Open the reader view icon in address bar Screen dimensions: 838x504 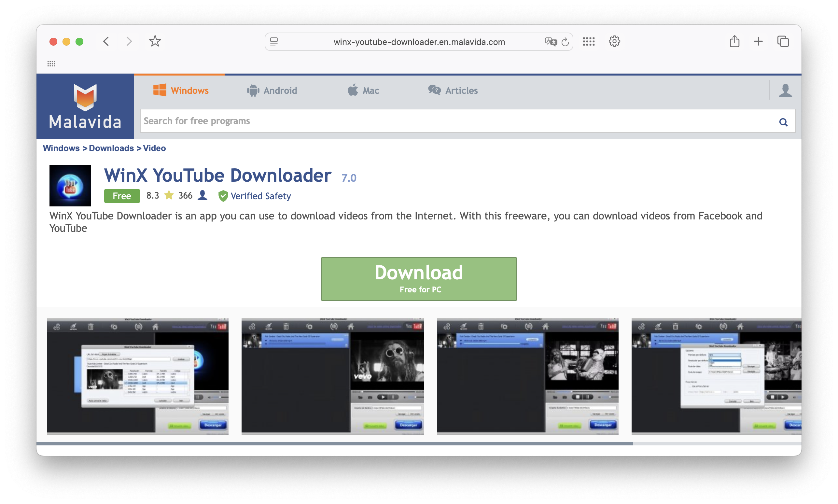coord(274,42)
